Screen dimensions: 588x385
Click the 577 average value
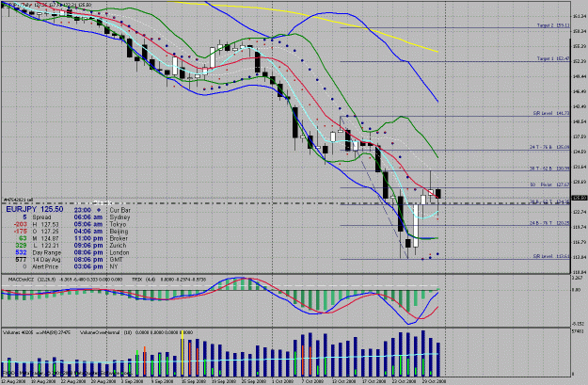tap(22, 260)
